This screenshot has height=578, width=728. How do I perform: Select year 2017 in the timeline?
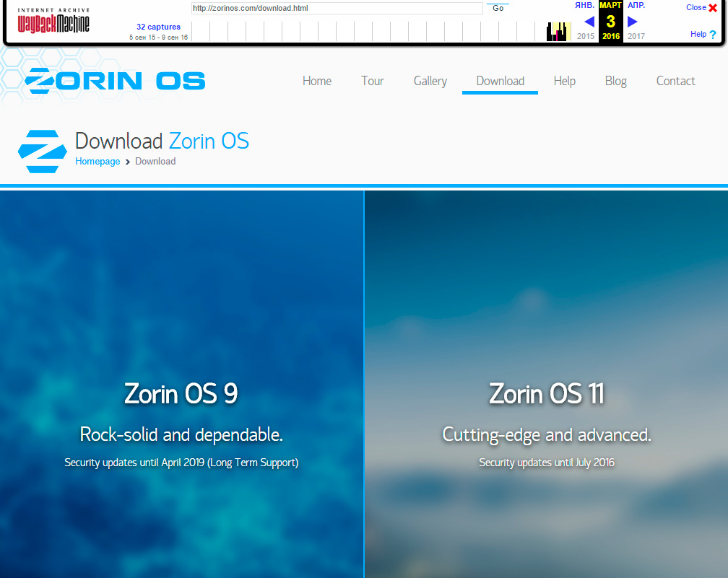point(636,36)
